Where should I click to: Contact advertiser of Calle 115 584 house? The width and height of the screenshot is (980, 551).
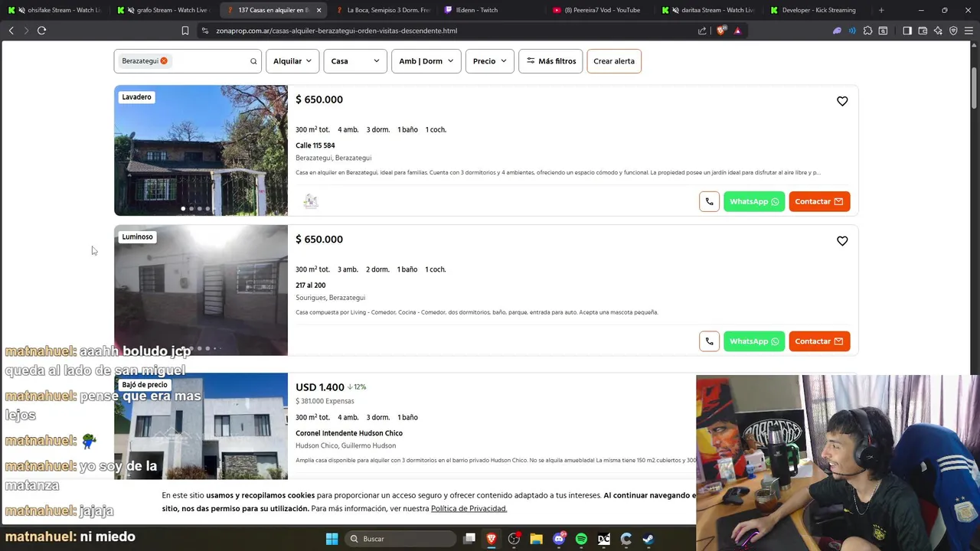click(x=819, y=201)
